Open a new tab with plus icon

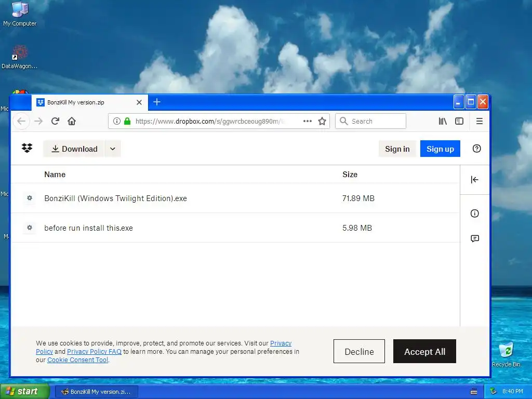[157, 102]
